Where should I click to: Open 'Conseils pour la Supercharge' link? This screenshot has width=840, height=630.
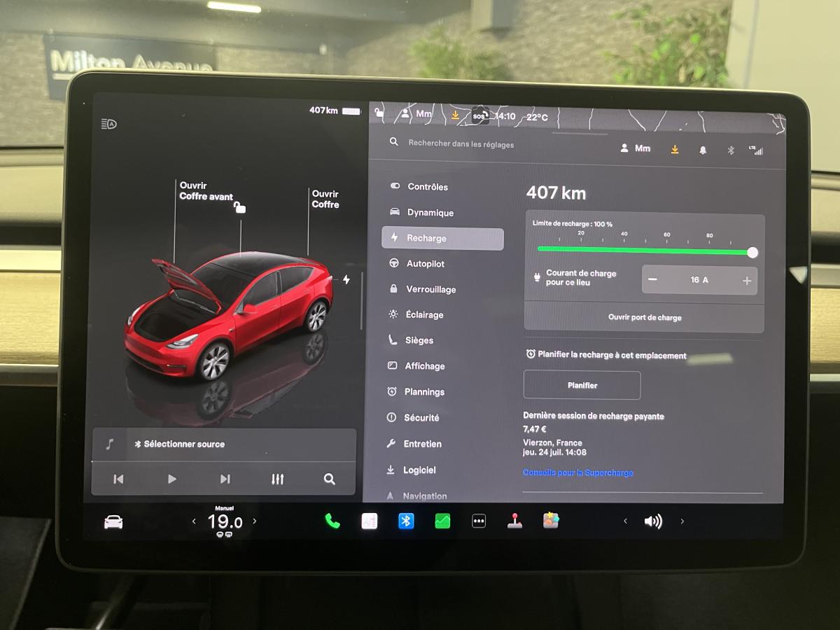[577, 472]
